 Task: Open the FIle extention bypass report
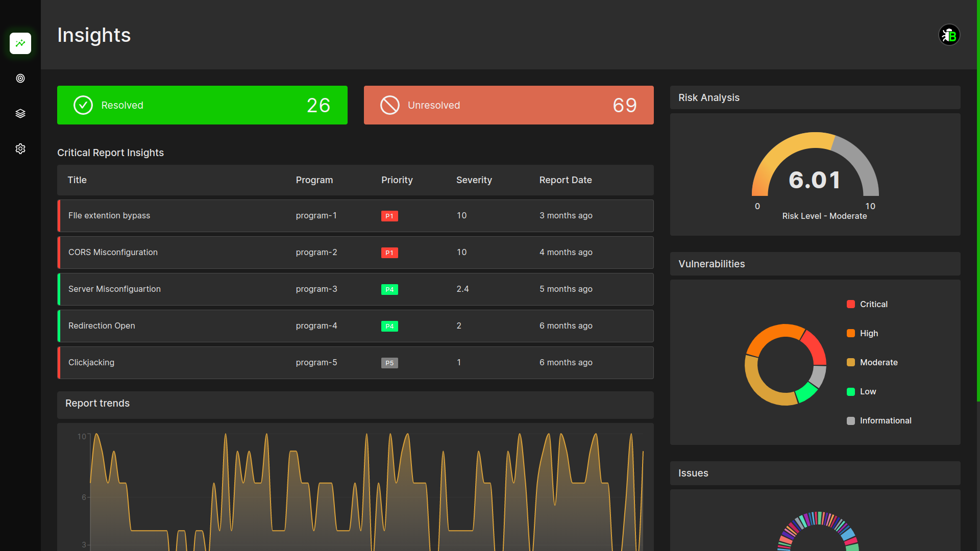tap(109, 216)
